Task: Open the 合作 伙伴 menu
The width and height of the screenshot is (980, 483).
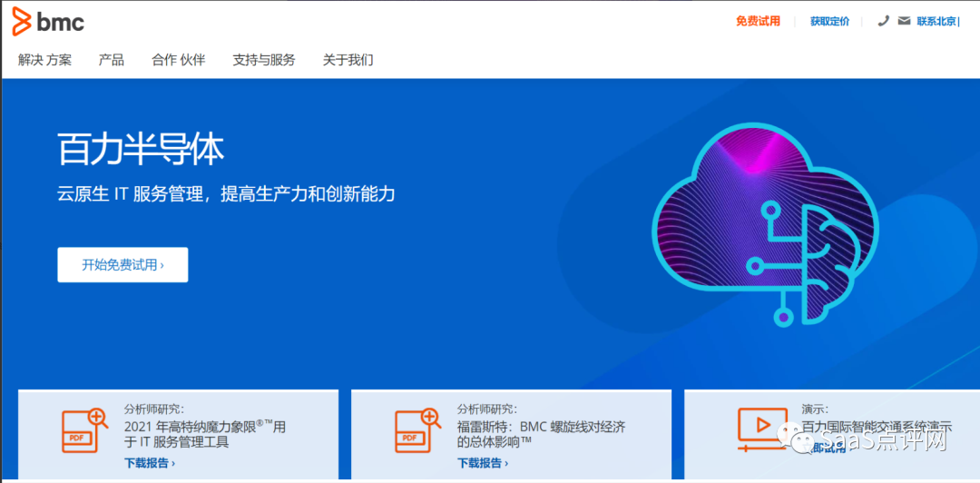Action: [178, 60]
